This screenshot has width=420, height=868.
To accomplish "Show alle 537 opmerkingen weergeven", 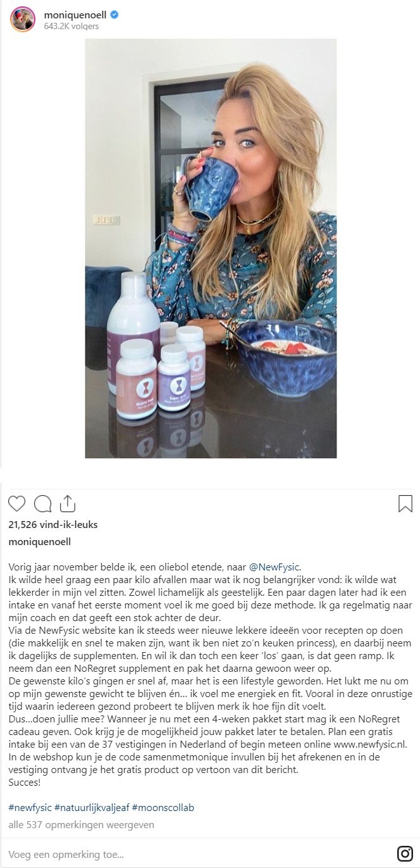I will (x=81, y=825).
